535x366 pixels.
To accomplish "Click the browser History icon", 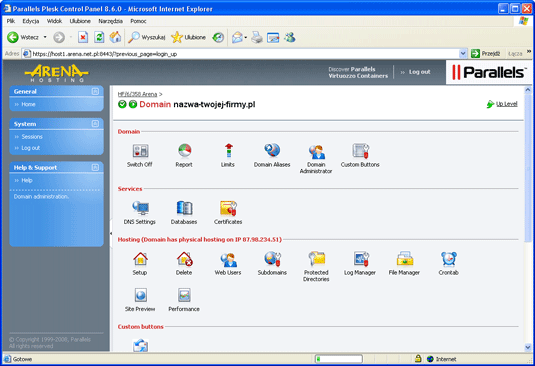I will (x=218, y=37).
